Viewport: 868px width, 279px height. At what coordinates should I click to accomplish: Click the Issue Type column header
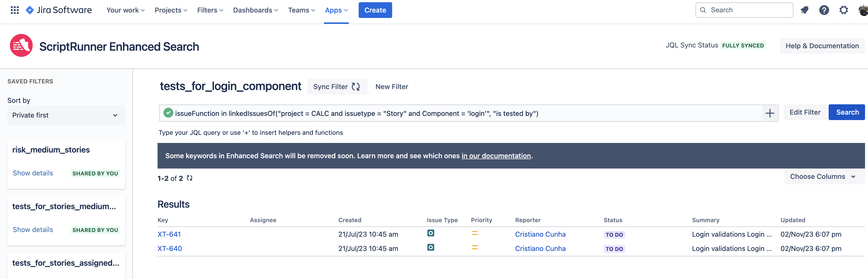[x=442, y=220]
